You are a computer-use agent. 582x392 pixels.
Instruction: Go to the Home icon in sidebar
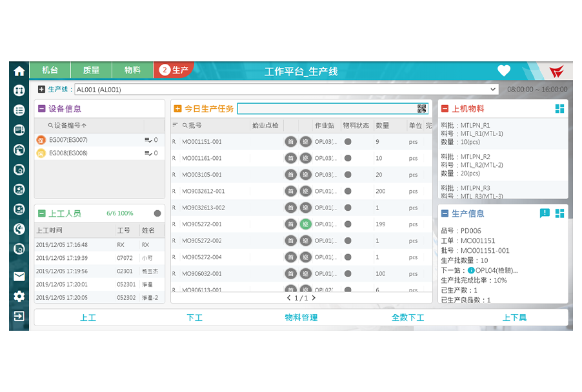(19, 70)
